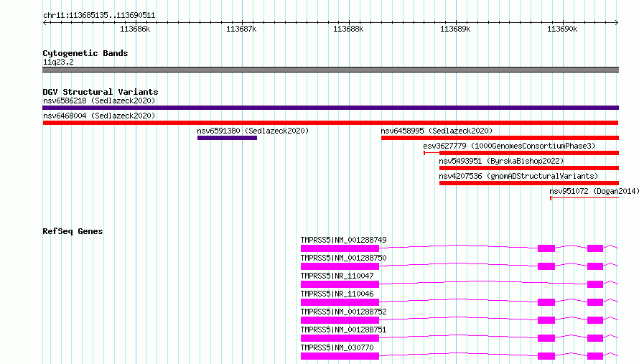
Task: Click the 113688k ruler tick label
Action: pyautogui.click(x=348, y=29)
